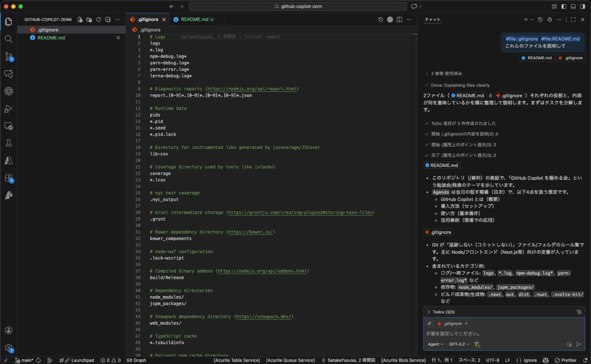Open the Agent mode dropdown
This screenshot has width=591, height=364.
pyautogui.click(x=436, y=344)
